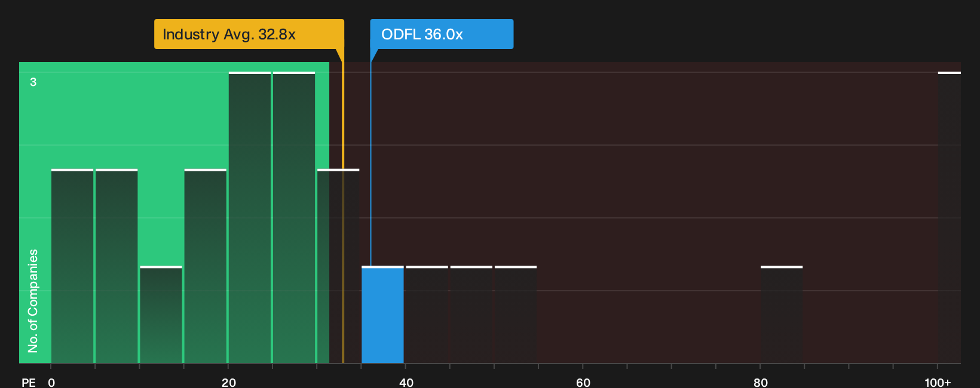Click the ODFL 36.0x label
The height and width of the screenshot is (388, 980).
click(x=442, y=34)
